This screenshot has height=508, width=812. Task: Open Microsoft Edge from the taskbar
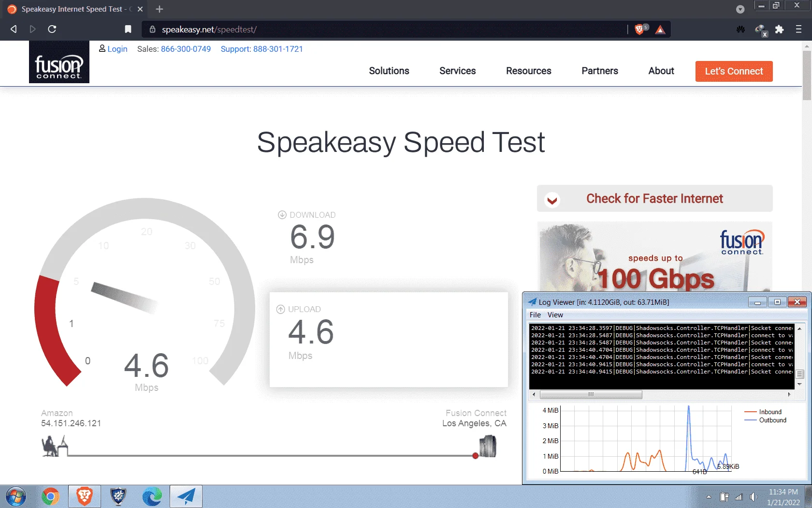(152, 496)
